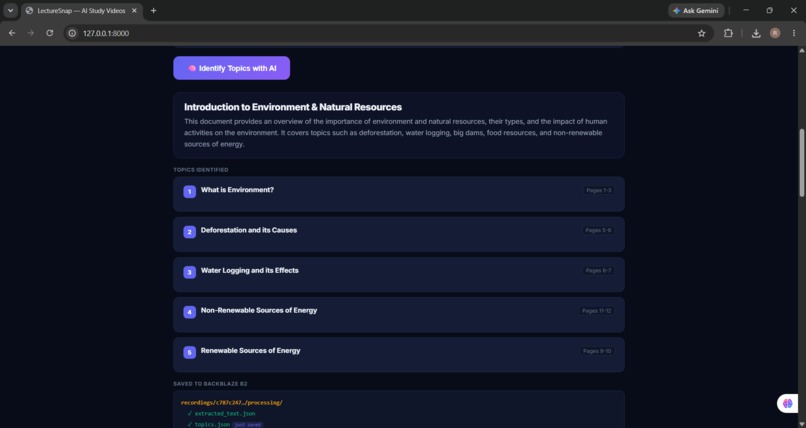Click the Pages 9-10 label
806x428 pixels.
597,350
